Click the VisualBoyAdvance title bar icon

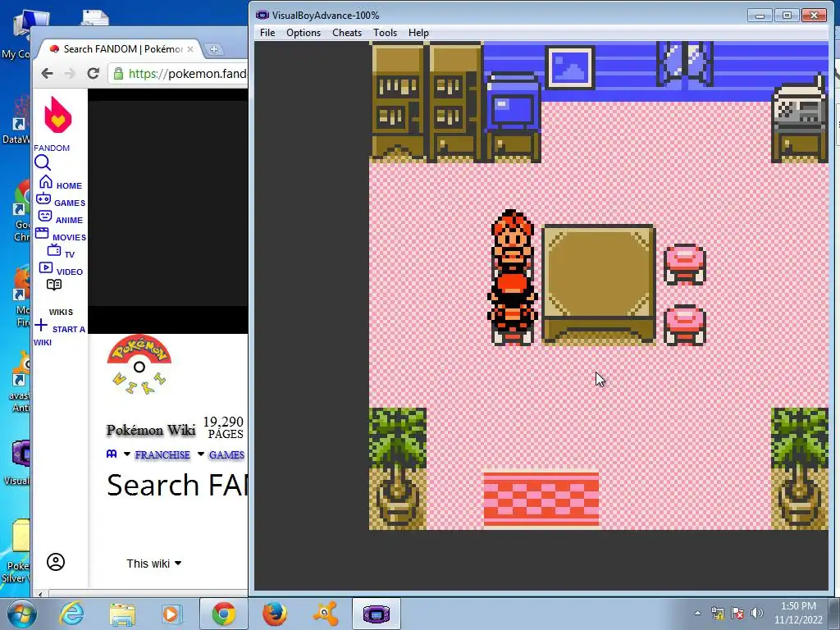tap(262, 15)
